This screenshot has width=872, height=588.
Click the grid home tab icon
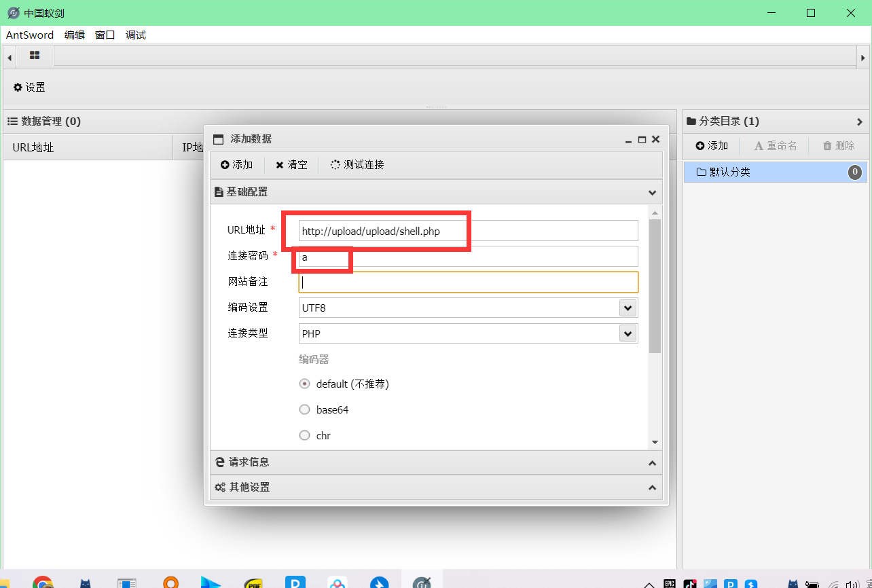click(35, 56)
